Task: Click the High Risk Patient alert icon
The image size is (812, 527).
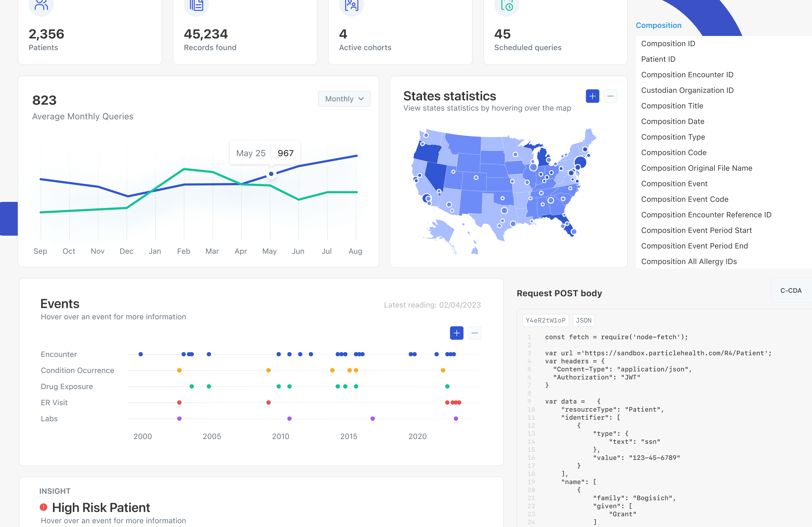Action: click(x=44, y=507)
